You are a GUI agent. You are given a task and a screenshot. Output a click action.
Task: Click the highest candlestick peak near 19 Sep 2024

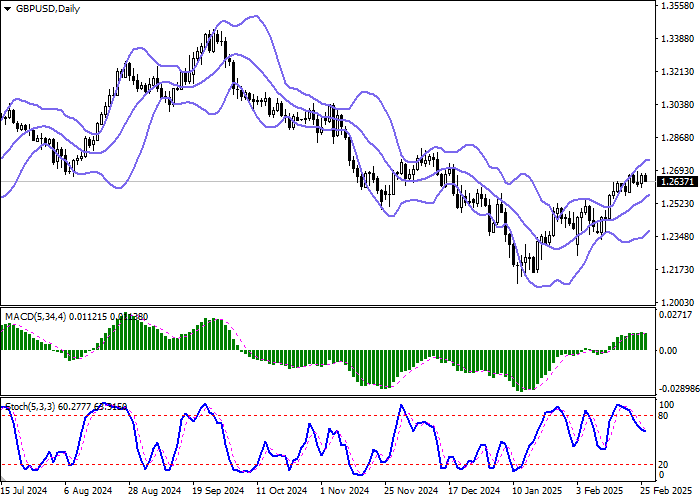[216, 33]
